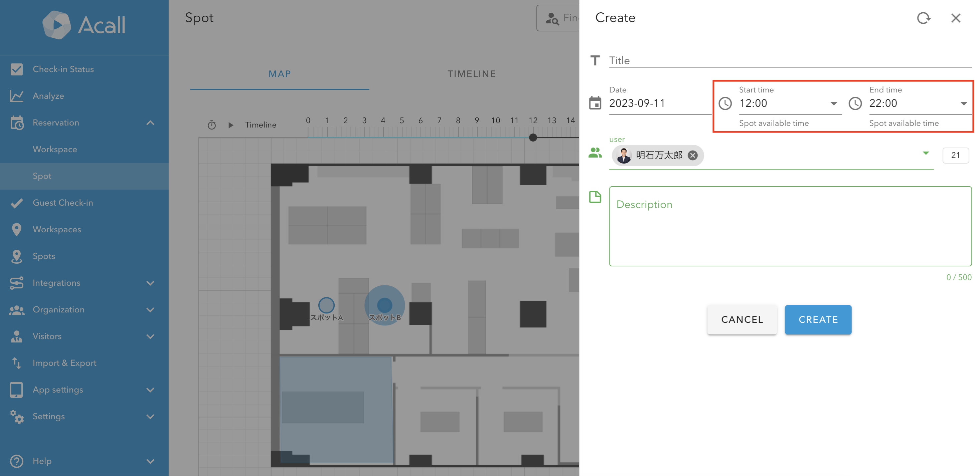
Task: Click the Title text icon
Action: pos(595,60)
